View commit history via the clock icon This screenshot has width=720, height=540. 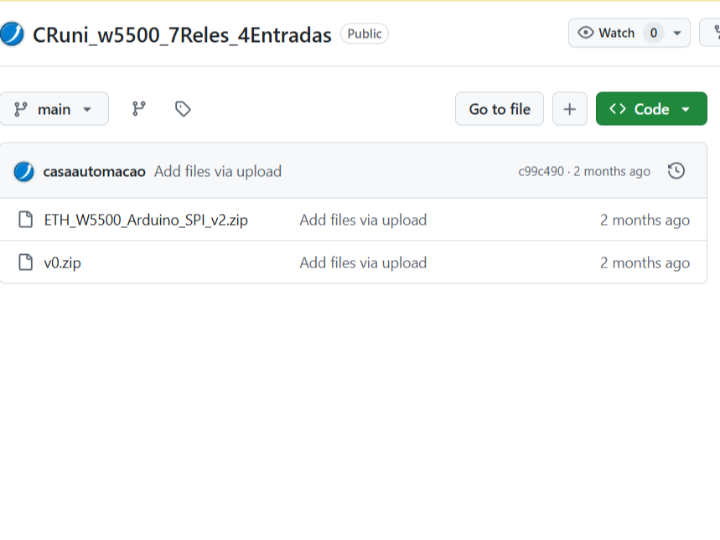click(x=676, y=171)
